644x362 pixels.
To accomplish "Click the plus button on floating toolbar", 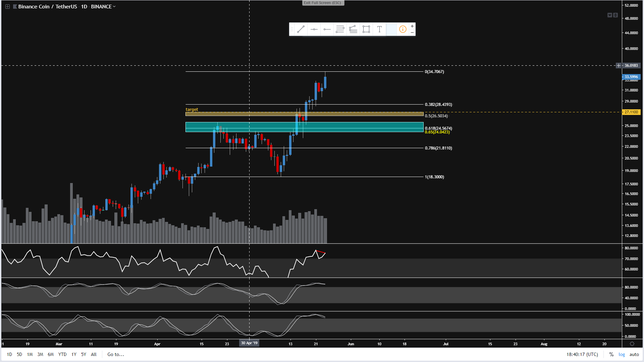I will pos(412,26).
